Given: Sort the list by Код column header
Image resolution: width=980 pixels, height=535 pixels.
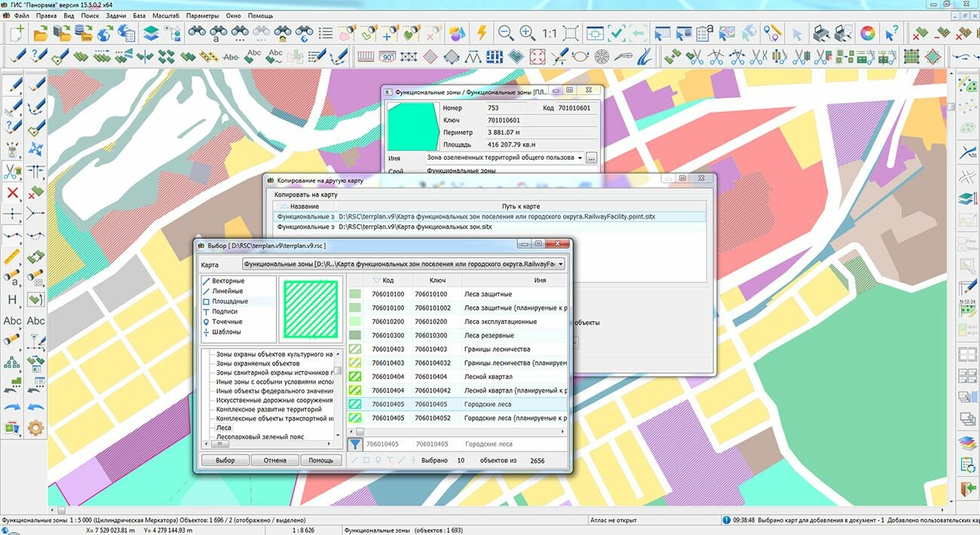Looking at the screenshot, I should click(387, 280).
